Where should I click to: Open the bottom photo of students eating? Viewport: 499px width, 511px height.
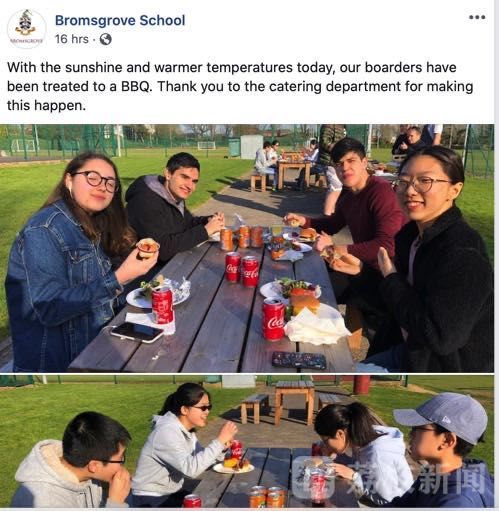pyautogui.click(x=247, y=441)
